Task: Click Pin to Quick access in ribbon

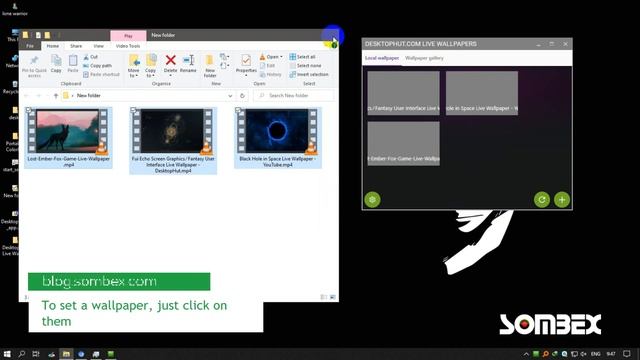Action: [x=34, y=67]
